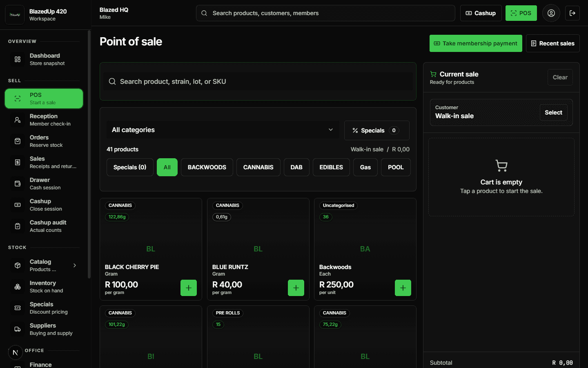This screenshot has width=588, height=368.
Task: Click the Search product, strain, lot field
Action: point(258,81)
